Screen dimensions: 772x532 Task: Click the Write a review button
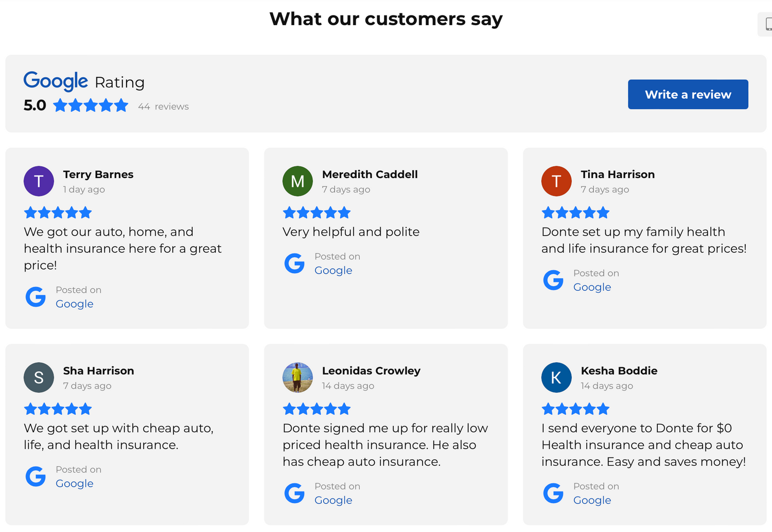pos(688,94)
